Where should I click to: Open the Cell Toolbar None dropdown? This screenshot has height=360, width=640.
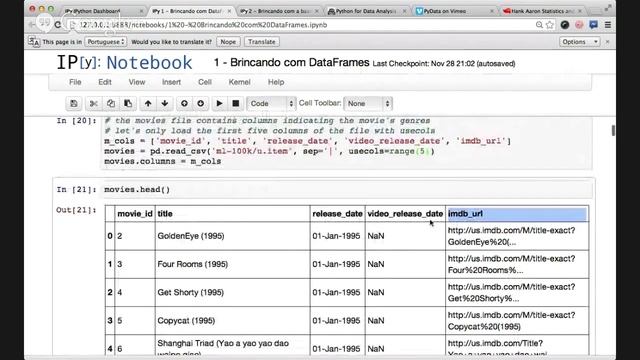click(368, 104)
